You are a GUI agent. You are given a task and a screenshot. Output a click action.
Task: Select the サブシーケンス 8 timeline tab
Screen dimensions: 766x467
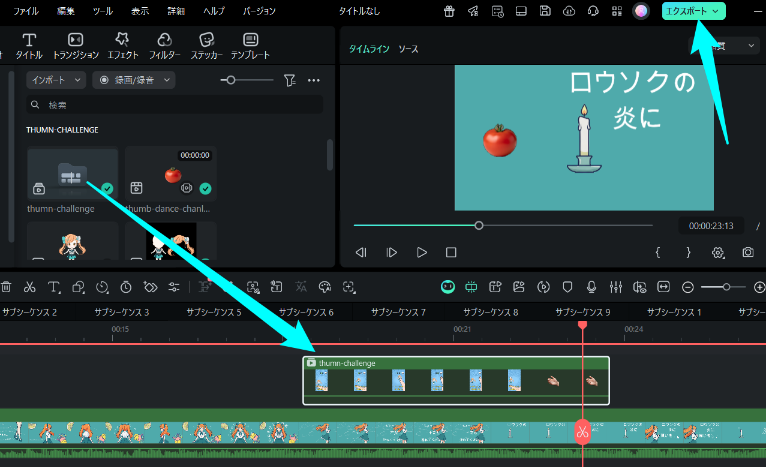(490, 312)
